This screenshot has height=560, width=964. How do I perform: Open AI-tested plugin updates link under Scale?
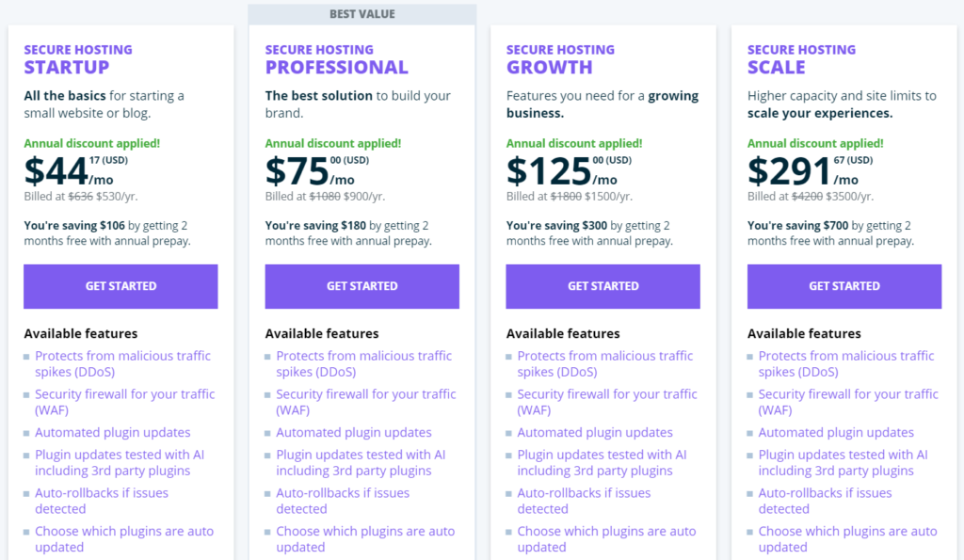pos(843,463)
